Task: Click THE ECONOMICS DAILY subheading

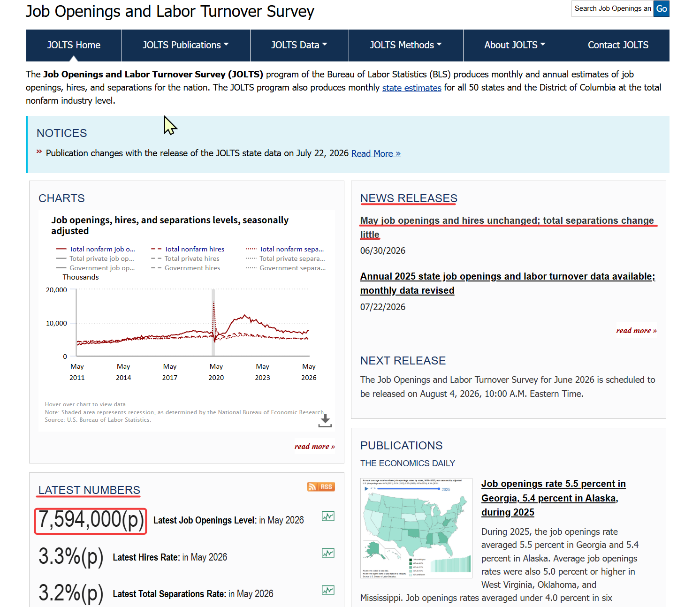Action: pyautogui.click(x=408, y=463)
